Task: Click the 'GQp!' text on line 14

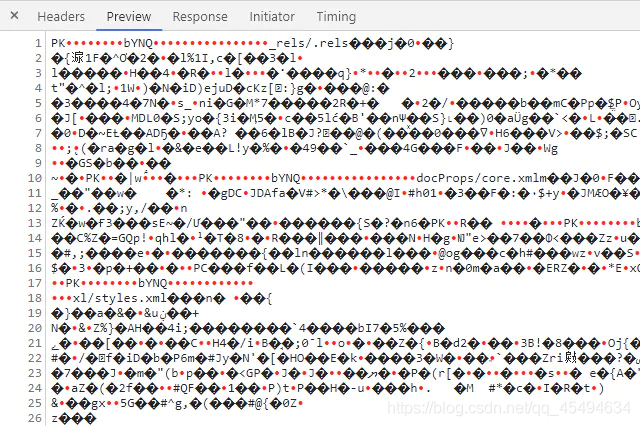Action: click(133, 238)
